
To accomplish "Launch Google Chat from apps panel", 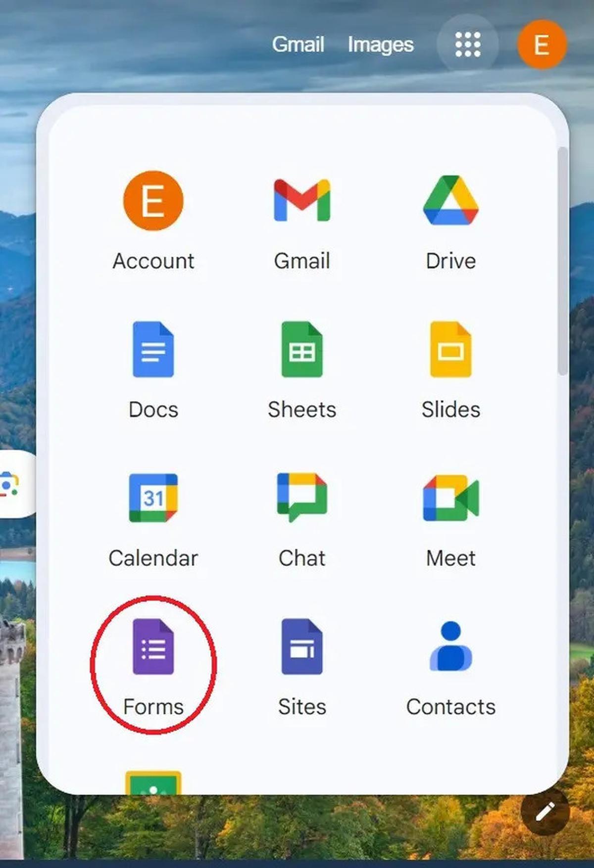I will 302,498.
